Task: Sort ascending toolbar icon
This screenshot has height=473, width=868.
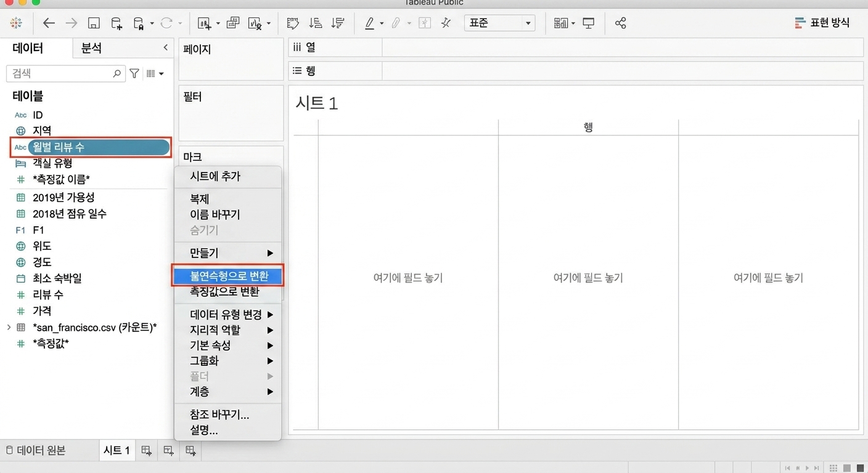Action: tap(316, 23)
